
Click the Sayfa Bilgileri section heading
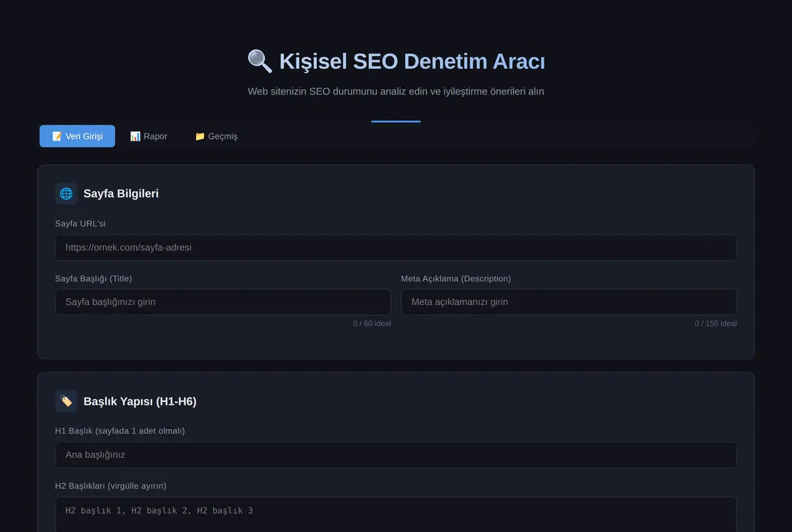coord(121,193)
